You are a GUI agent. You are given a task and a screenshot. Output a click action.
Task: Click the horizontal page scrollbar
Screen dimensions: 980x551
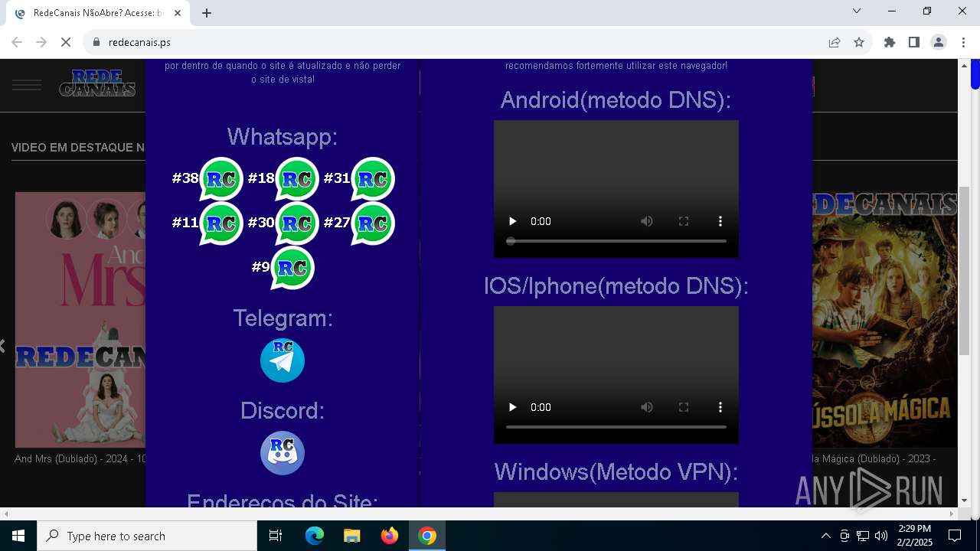coord(479,514)
